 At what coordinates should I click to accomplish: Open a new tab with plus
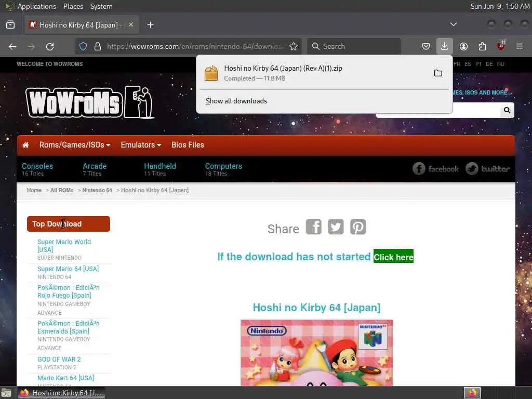pyautogui.click(x=150, y=25)
